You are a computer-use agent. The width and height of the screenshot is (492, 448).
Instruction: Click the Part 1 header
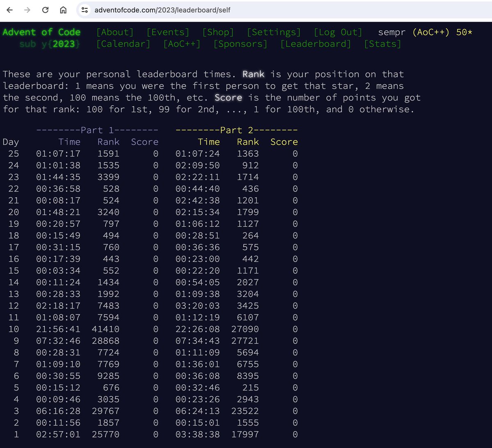(97, 130)
